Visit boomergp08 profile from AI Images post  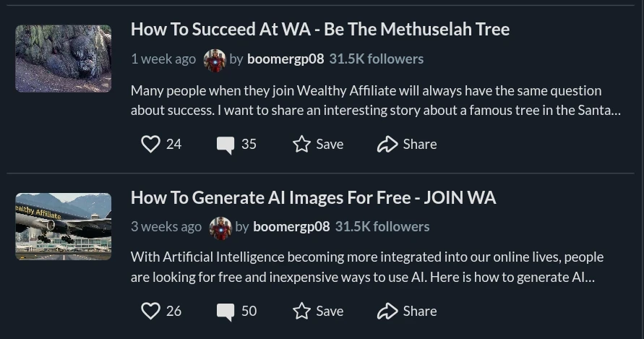[x=291, y=227]
